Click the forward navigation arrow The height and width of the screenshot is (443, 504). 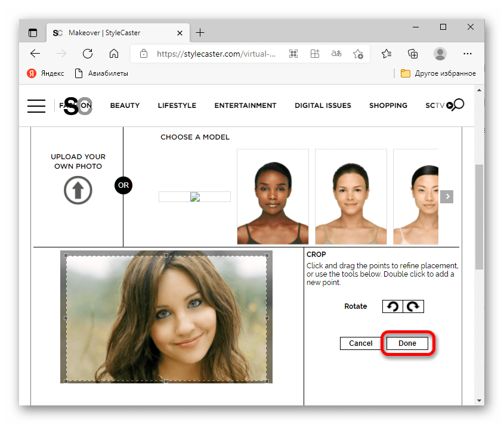click(61, 54)
